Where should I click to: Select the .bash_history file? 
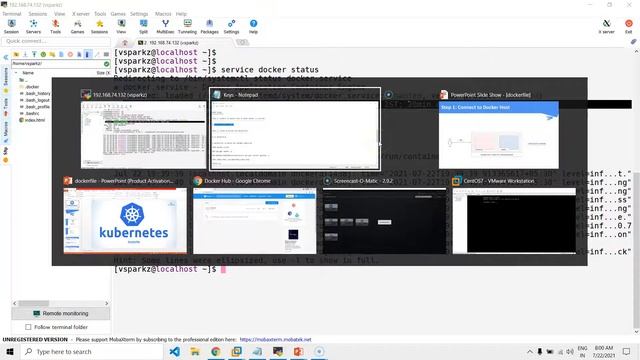pos(35,93)
